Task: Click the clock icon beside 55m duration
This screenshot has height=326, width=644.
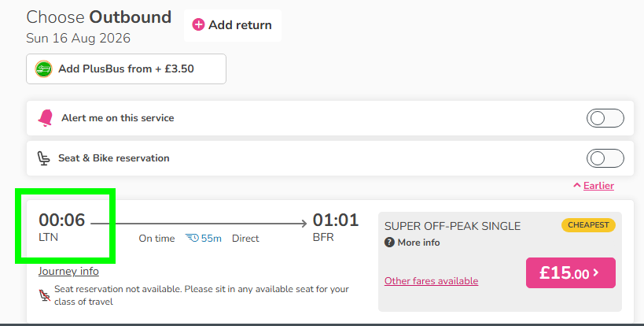Action: [192, 238]
